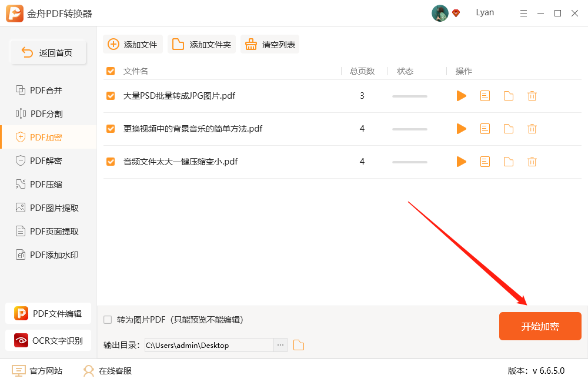588x382 pixels.
Task: Open output folder icon for 音频文件太大一键压缩变小.pdf
Action: 509,162
